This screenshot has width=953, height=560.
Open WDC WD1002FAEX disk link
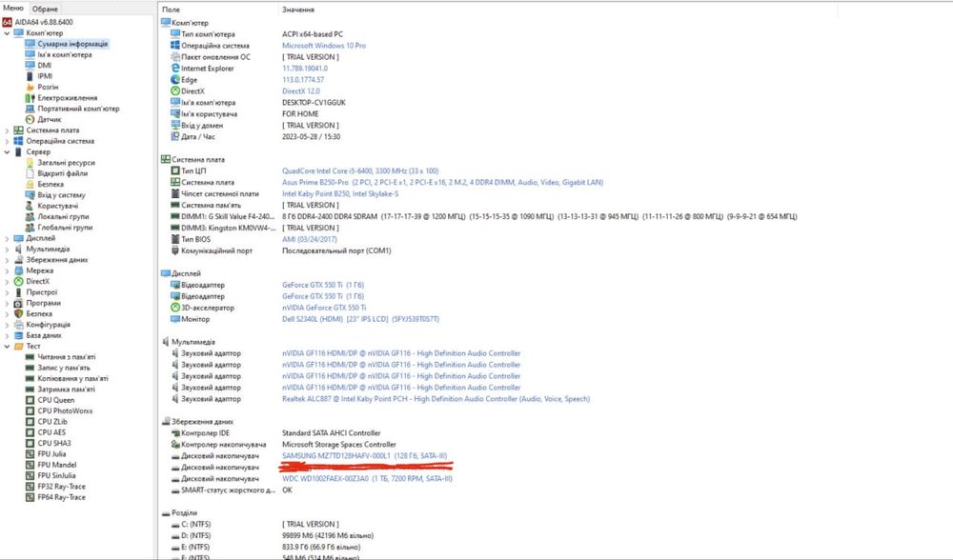click(x=367, y=479)
